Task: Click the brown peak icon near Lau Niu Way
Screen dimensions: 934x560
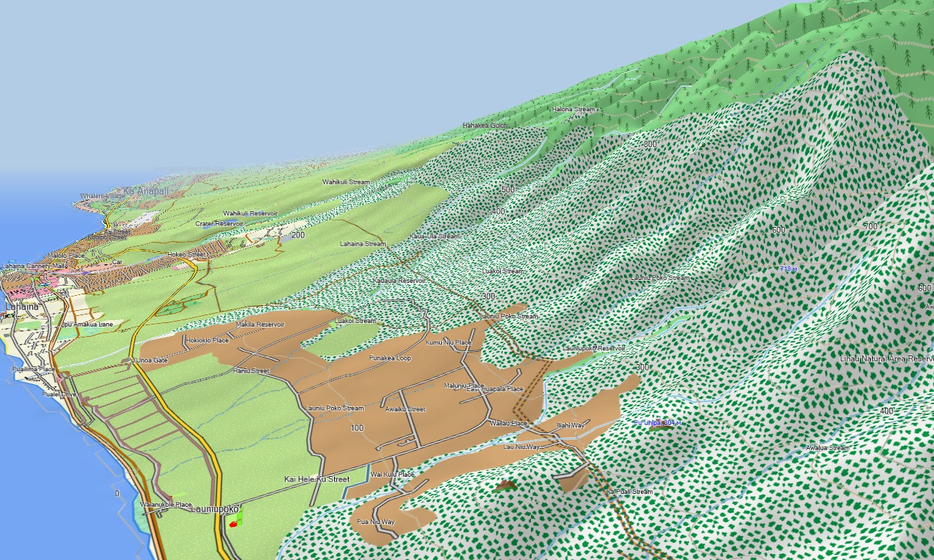Action: click(506, 486)
